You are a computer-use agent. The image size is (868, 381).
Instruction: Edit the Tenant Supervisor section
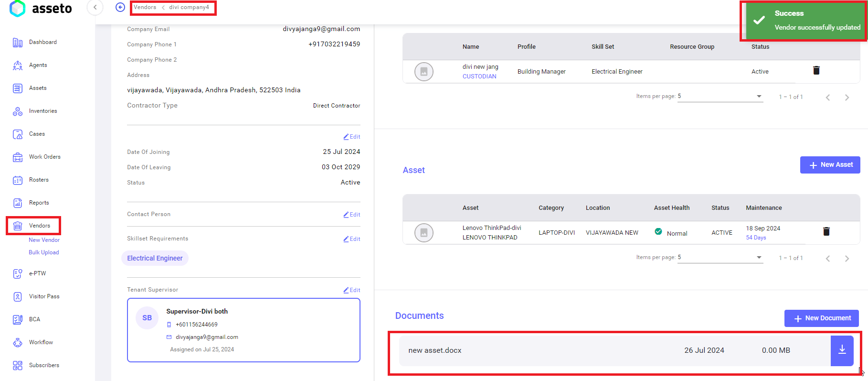click(352, 290)
